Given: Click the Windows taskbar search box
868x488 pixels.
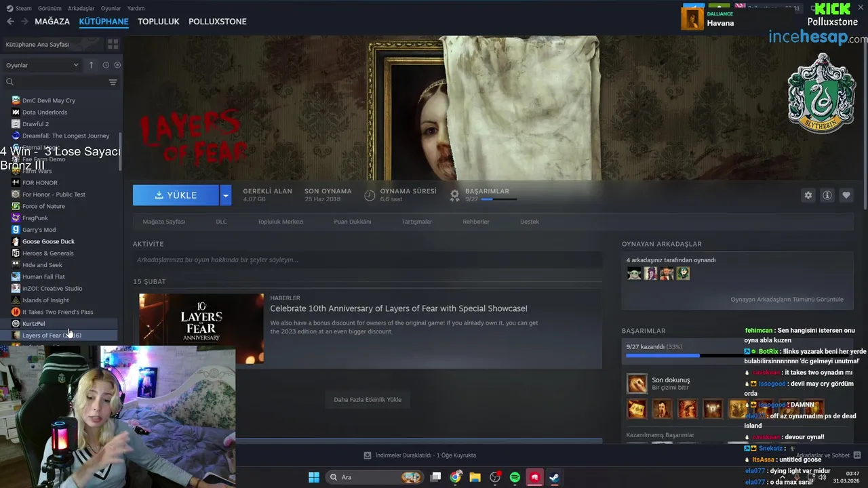Looking at the screenshot, I should point(374,477).
